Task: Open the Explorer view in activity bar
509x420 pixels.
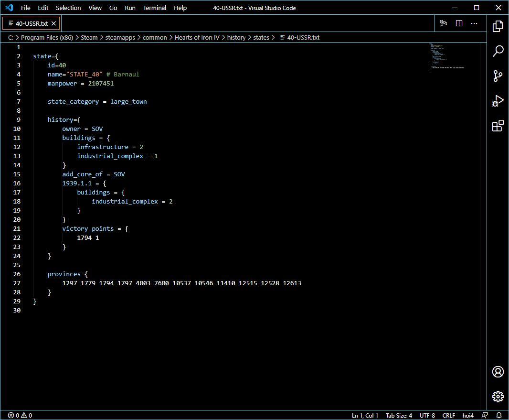Action: (498, 26)
